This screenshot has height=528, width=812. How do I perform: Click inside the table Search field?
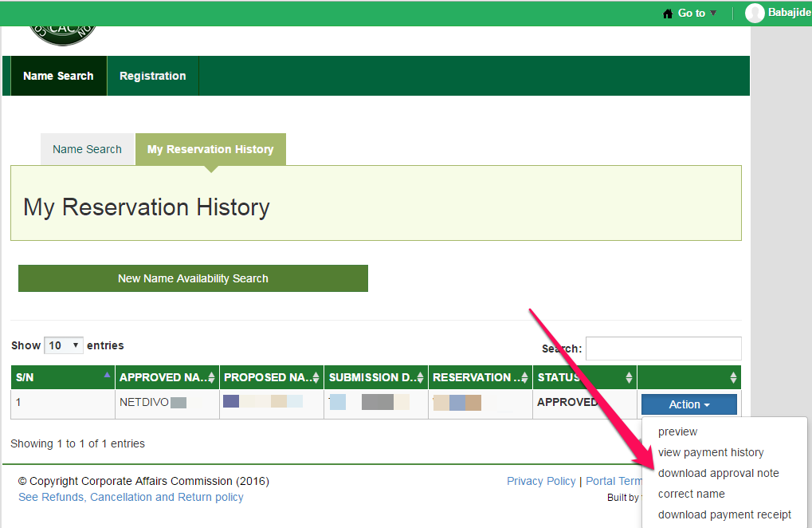[x=663, y=349]
